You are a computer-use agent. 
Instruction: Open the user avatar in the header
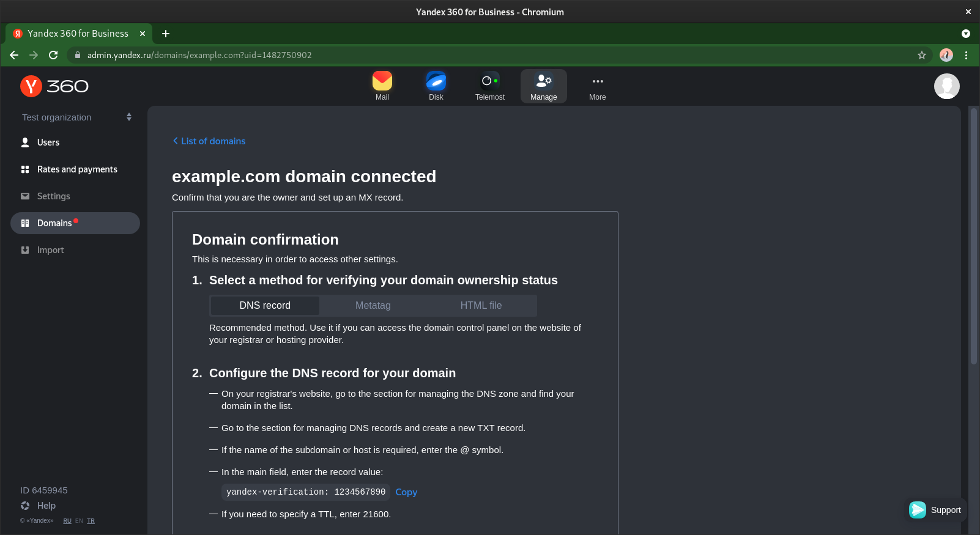click(946, 86)
